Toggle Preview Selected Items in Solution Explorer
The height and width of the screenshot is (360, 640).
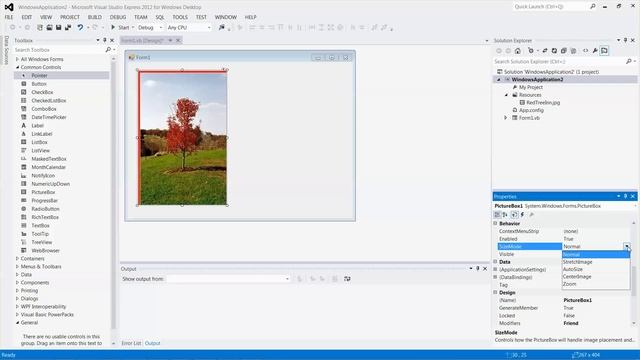click(604, 51)
